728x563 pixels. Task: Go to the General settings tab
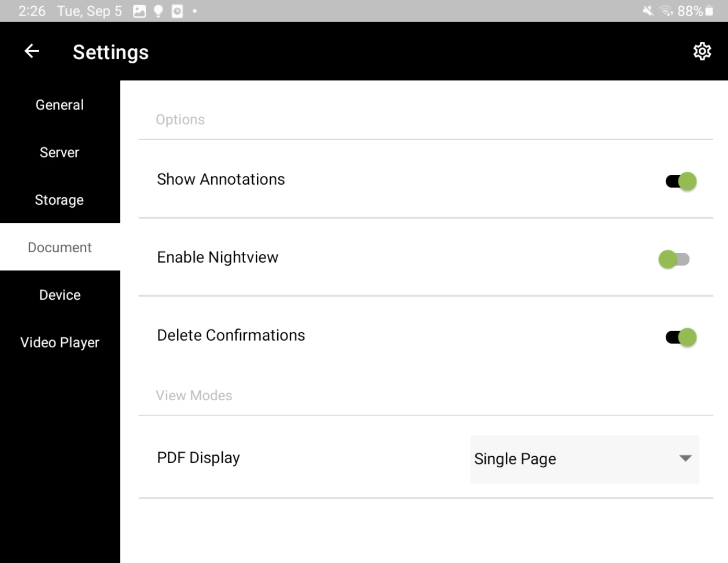[x=60, y=105]
